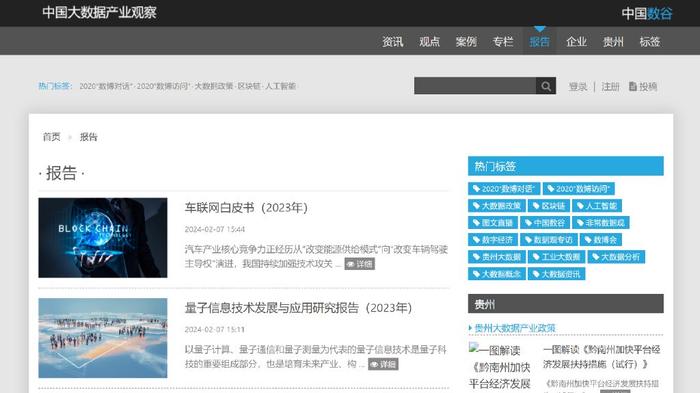Viewport: 700px width, 393px height.
Task: Open the crowd aerial article thumbnail
Action: click(103, 338)
